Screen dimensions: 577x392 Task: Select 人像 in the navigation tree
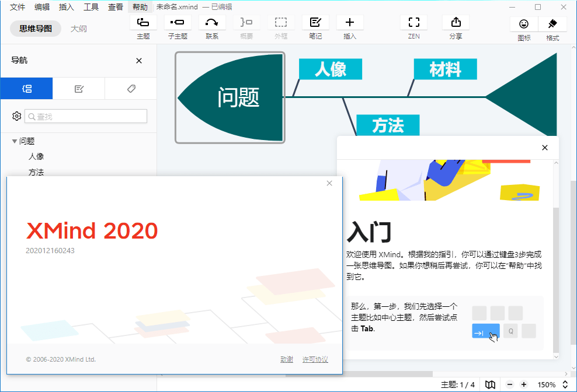pyautogui.click(x=36, y=157)
